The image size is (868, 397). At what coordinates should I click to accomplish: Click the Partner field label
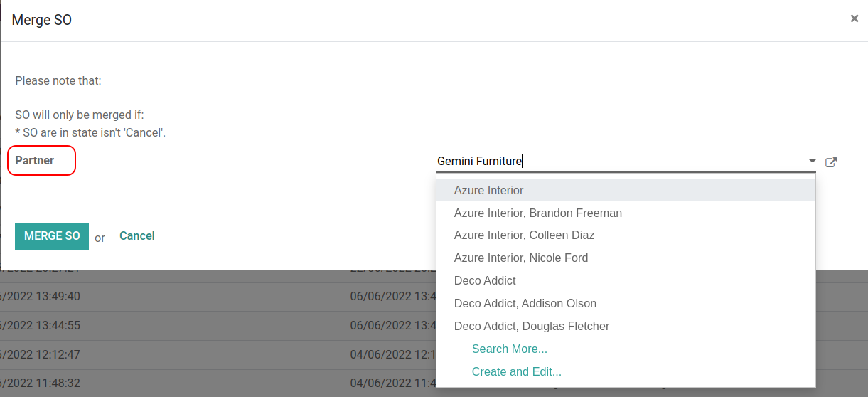click(35, 160)
